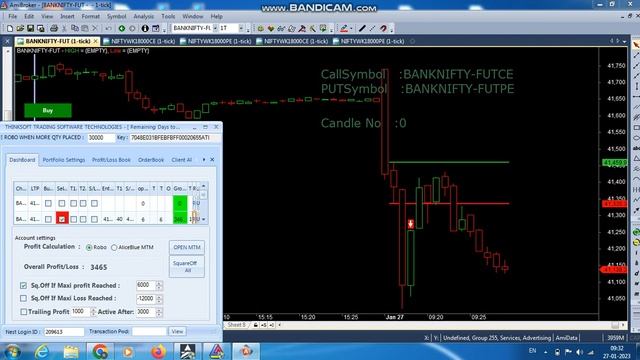Enable the Trailing Profit checkbox
Screen dimensions: 640x360
coord(23,312)
